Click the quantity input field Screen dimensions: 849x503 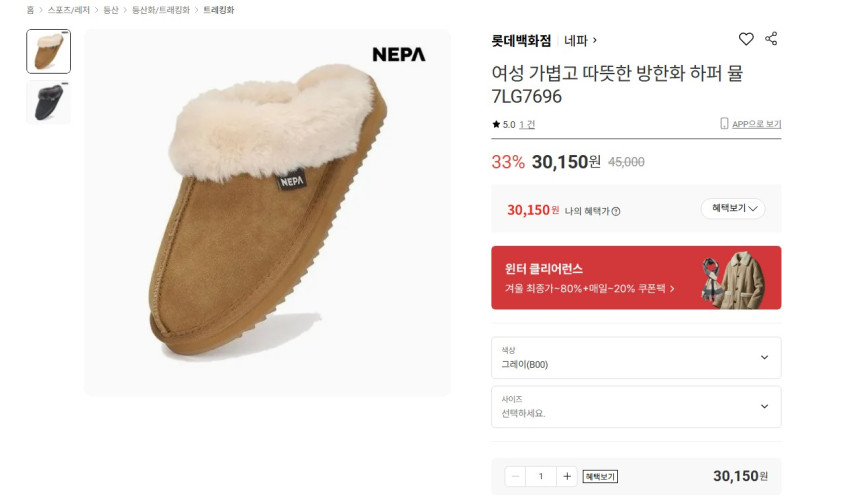click(x=541, y=476)
